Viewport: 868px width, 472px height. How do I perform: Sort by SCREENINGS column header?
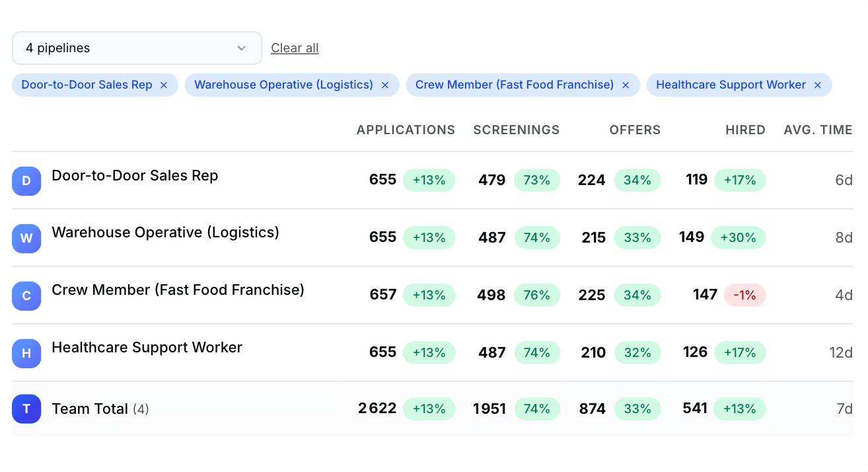point(517,130)
